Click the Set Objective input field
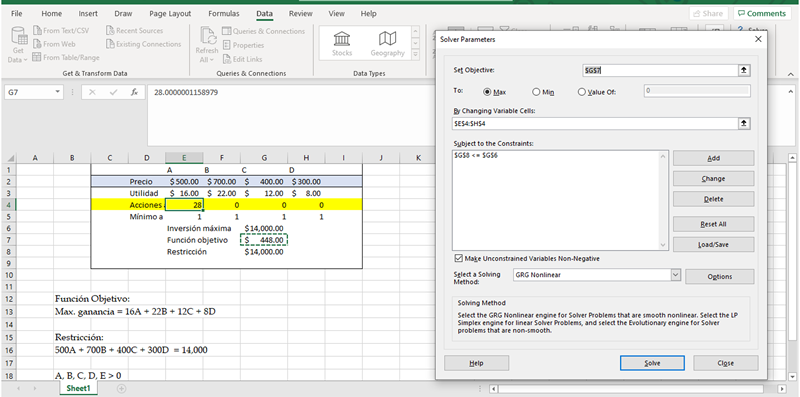This screenshot has width=800, height=397. (660, 70)
